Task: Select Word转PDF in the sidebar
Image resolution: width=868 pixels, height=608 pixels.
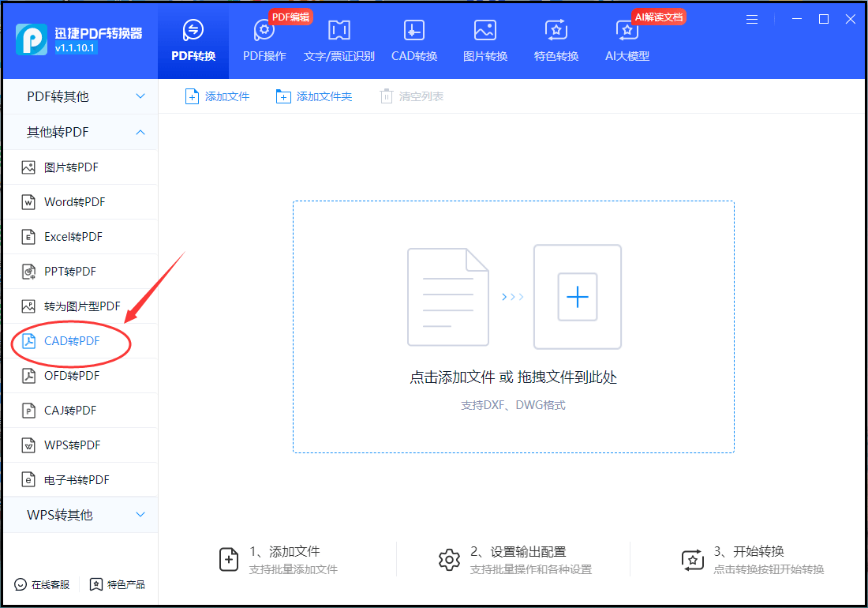Action: point(80,202)
